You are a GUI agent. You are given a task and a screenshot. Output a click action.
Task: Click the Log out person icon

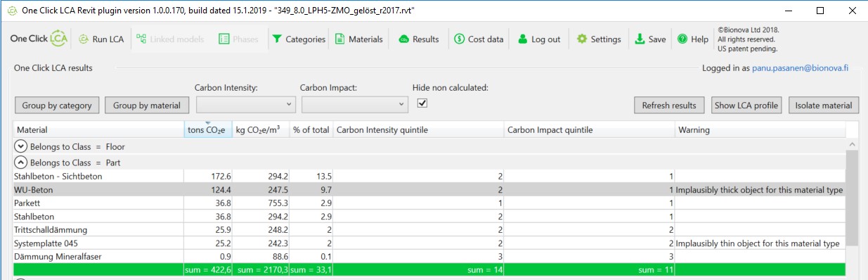pyautogui.click(x=522, y=39)
